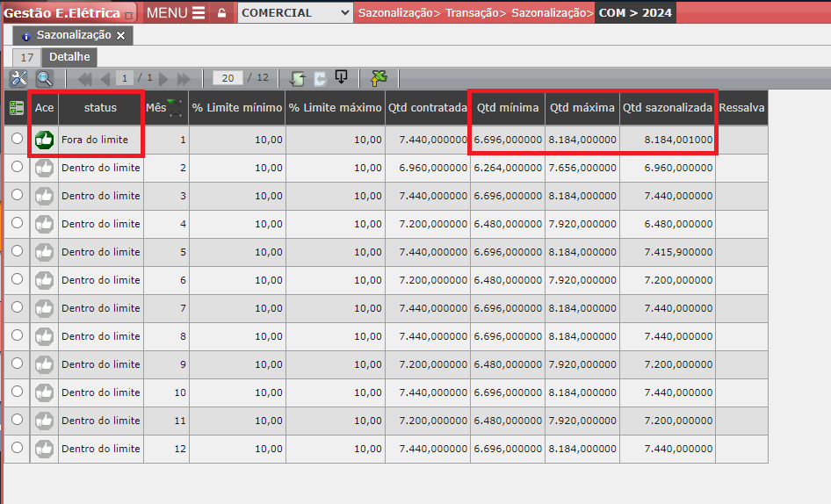Open the COMERCIAL dropdown
The width and height of the screenshot is (831, 504).
294,13
